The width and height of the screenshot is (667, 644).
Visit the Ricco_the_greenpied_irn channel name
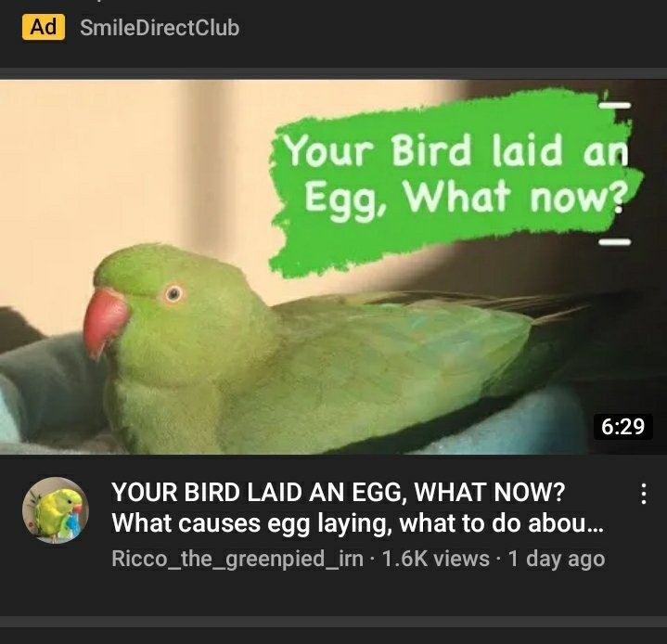[237, 559]
